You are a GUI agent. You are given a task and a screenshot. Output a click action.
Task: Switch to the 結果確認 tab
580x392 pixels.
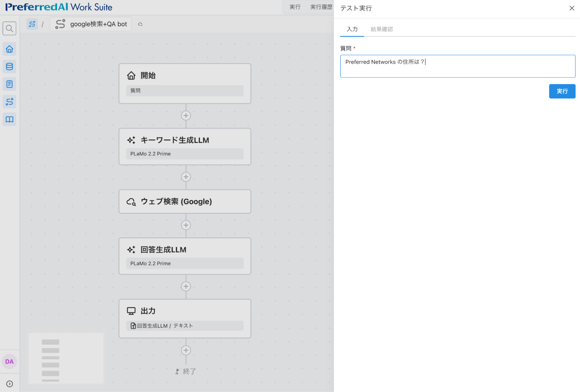(x=382, y=29)
